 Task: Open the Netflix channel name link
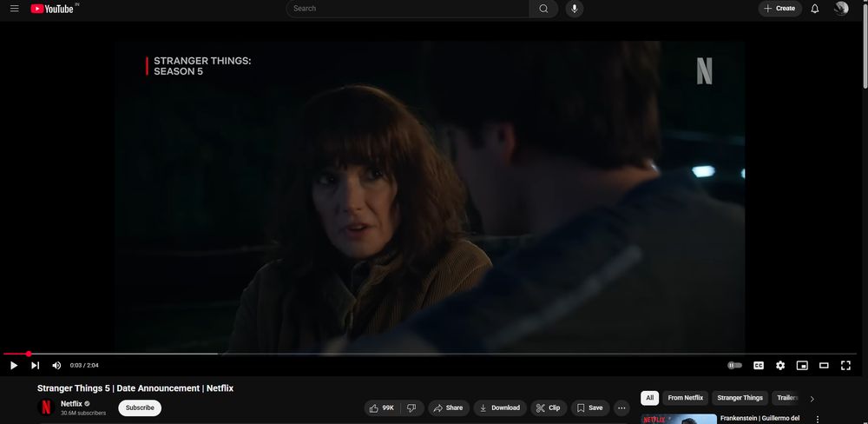71,403
